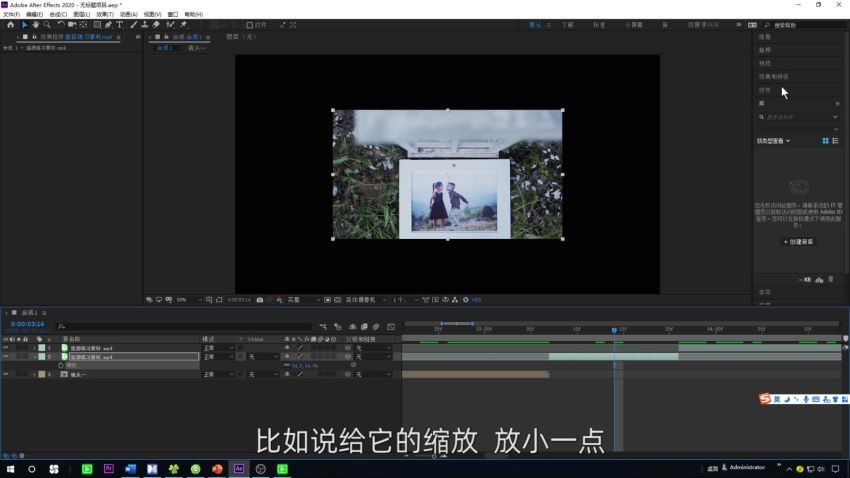Open the active camera view dropdown
Screen dimensions: 850x478
pyautogui.click(x=366, y=300)
